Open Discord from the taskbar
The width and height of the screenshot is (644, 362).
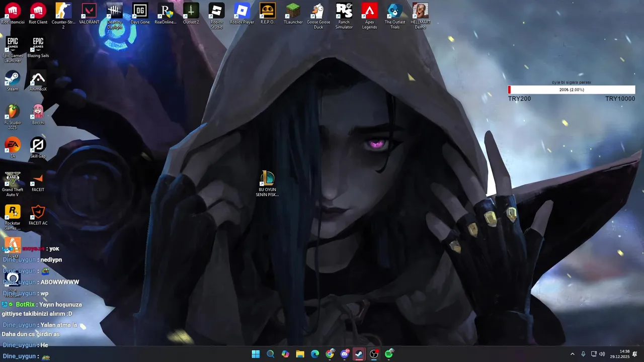[x=345, y=354]
